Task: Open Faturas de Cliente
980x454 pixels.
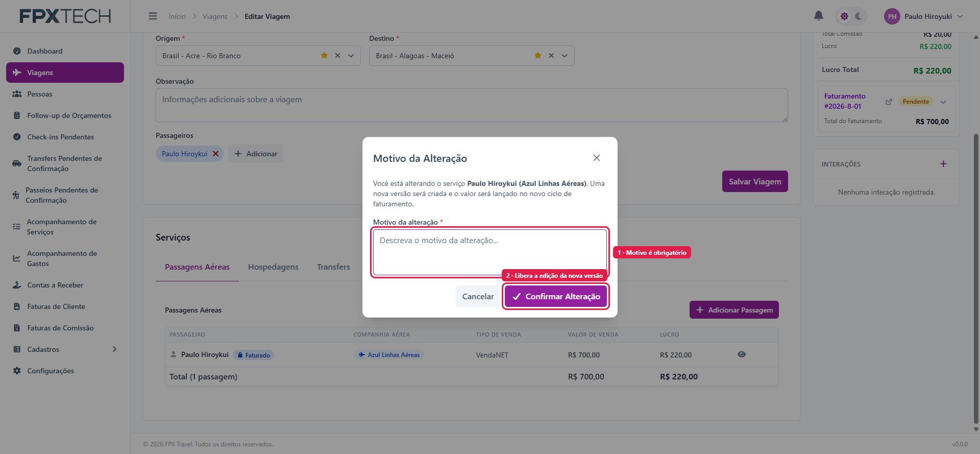Action: coord(65,306)
